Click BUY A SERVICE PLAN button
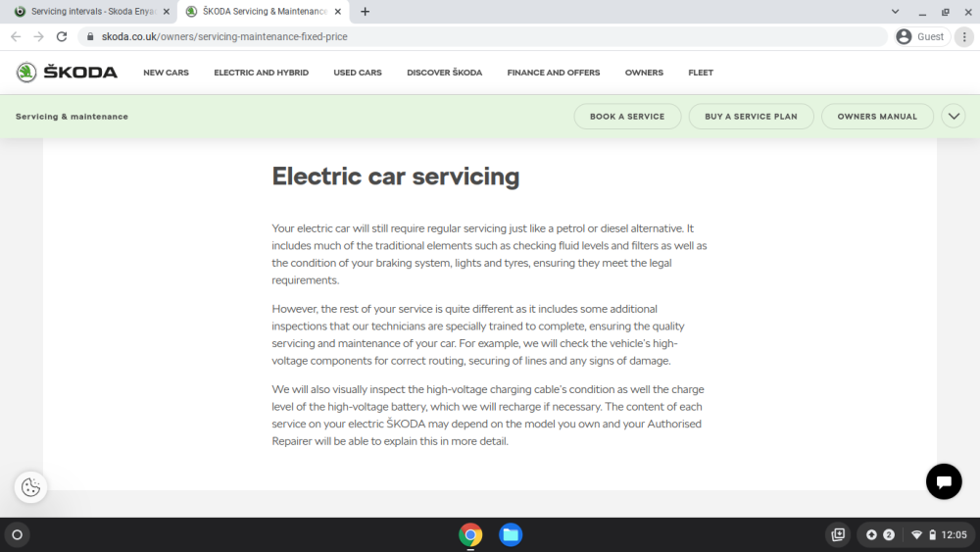Screen dimensions: 980x552 (752, 117)
